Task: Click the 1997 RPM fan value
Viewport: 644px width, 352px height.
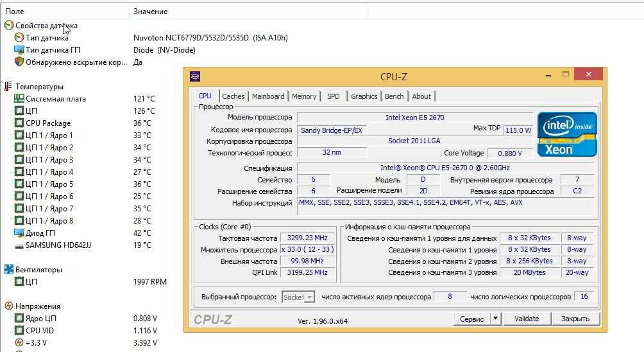Action: [150, 282]
